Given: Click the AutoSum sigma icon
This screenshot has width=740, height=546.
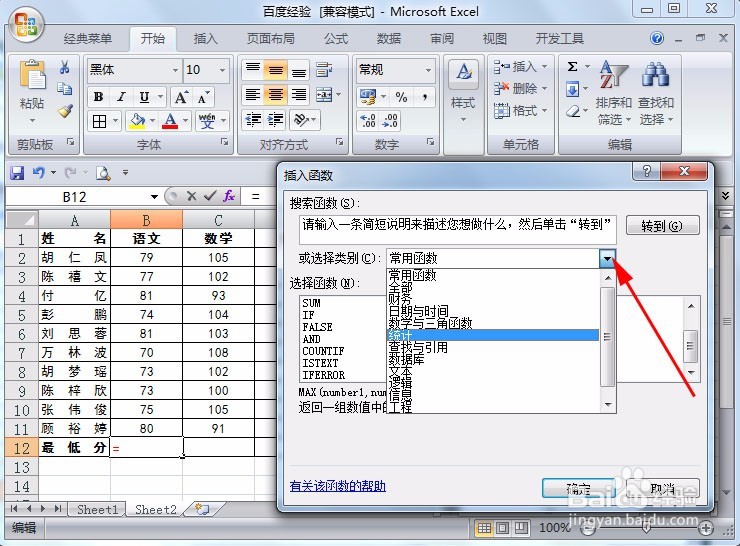Looking at the screenshot, I should [x=572, y=67].
